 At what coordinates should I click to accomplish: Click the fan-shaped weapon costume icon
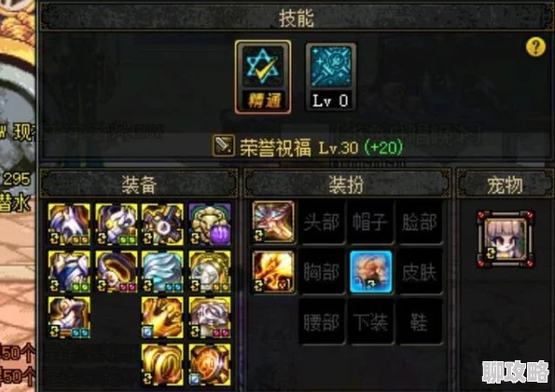click(273, 222)
